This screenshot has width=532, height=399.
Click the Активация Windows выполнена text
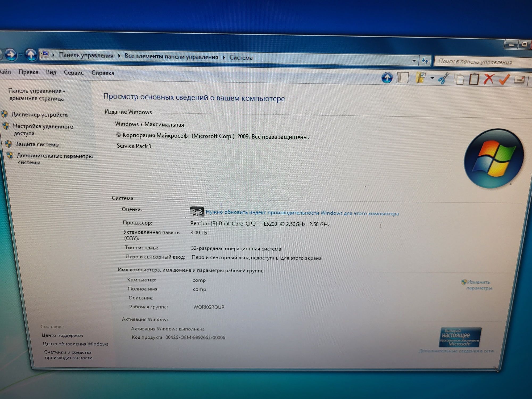point(168,329)
